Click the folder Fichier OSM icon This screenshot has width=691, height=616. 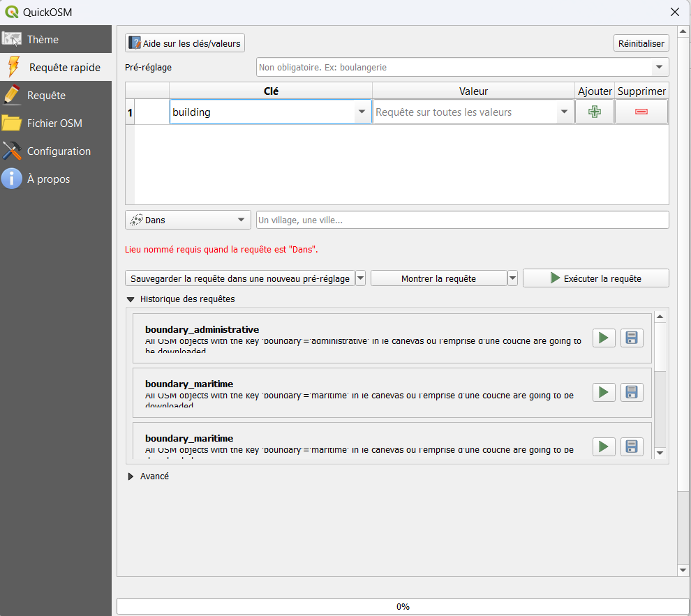11,123
